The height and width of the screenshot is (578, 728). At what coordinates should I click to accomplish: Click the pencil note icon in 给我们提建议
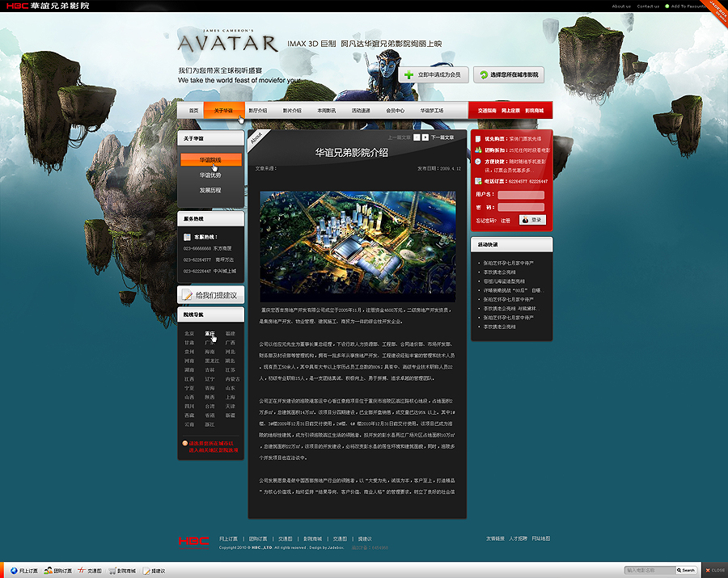point(187,294)
